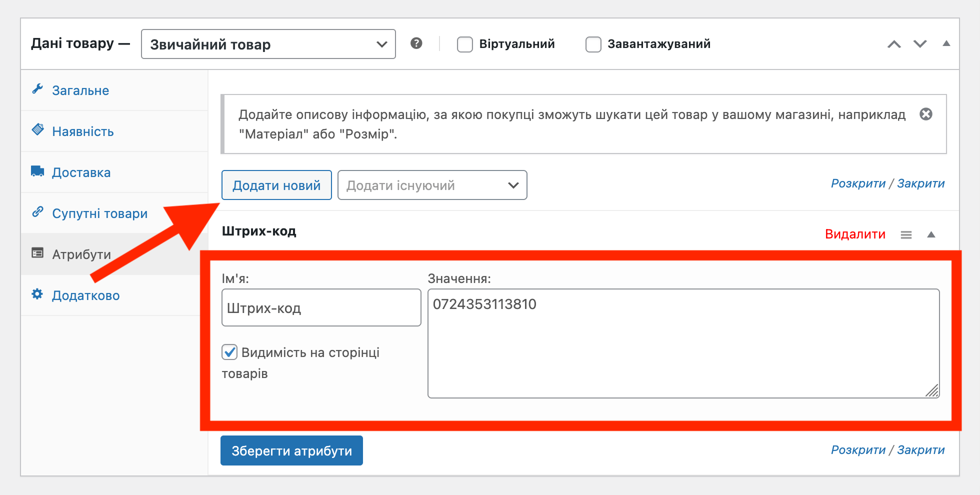Focus the Значення textarea with 0724353113810
This screenshot has height=495, width=980.
[x=683, y=343]
